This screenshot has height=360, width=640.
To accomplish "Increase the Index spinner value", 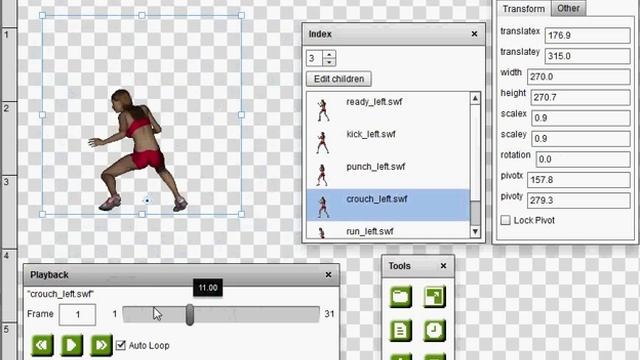I will point(329,54).
